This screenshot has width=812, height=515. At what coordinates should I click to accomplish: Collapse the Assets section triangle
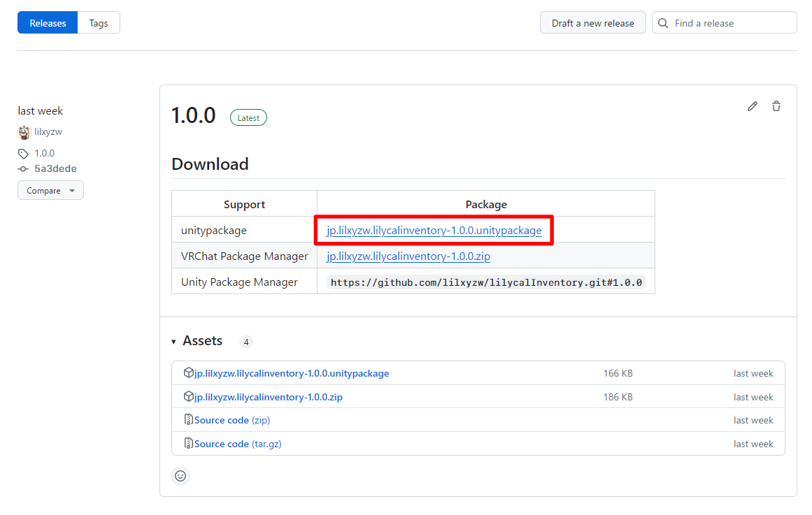(x=174, y=342)
